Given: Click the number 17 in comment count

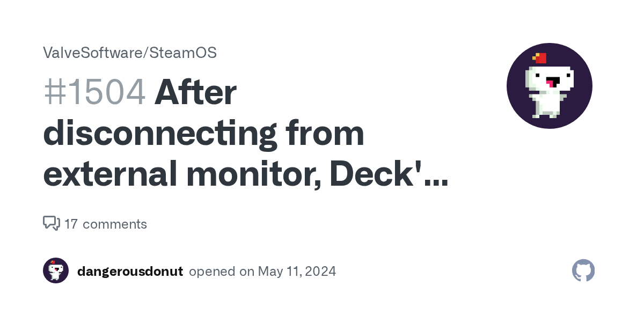Looking at the screenshot, I should 71,224.
